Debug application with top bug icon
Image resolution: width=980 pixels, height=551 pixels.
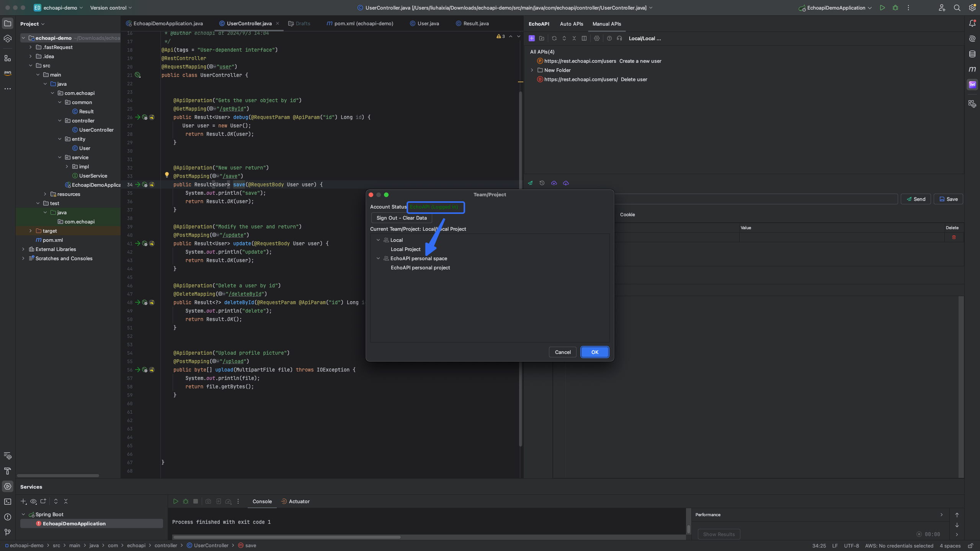pos(895,8)
